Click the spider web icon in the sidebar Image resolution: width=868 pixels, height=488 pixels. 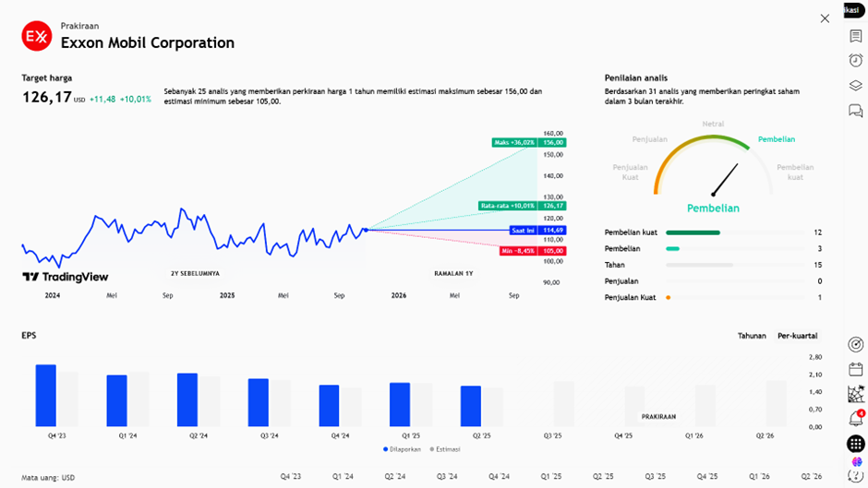pyautogui.click(x=855, y=394)
